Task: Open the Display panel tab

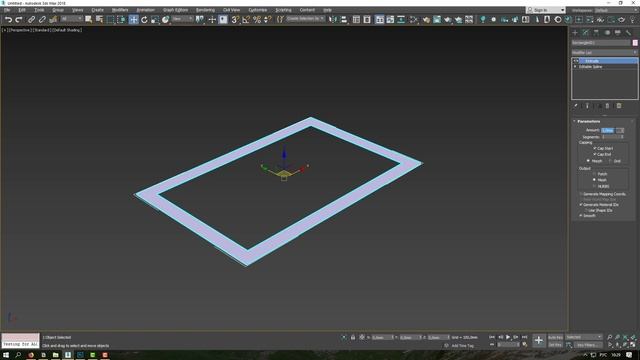Action: [618, 33]
